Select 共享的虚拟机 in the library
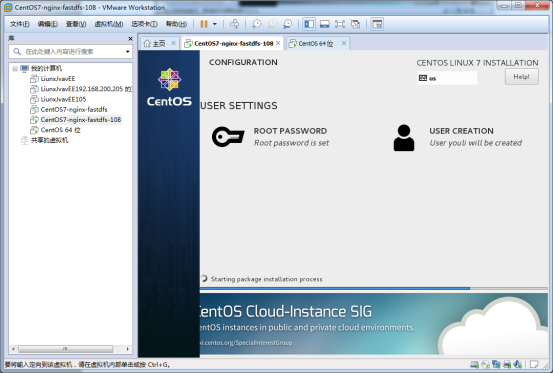 (49, 140)
